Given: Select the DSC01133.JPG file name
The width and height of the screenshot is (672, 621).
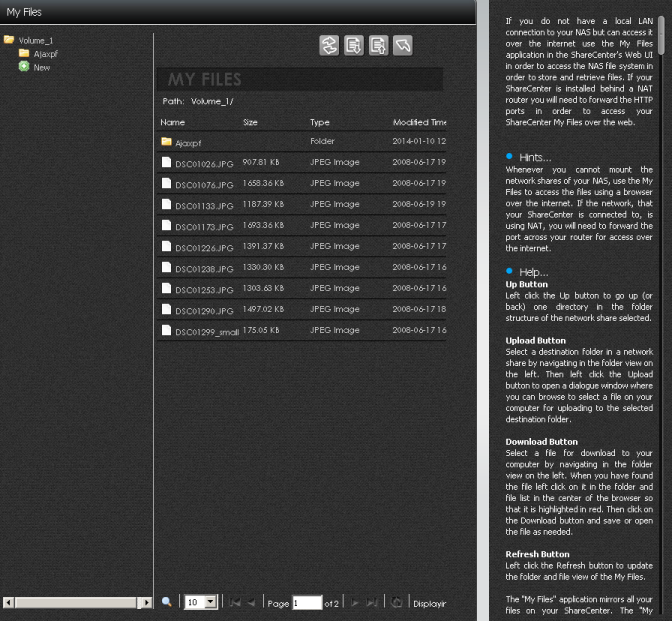Looking at the screenshot, I should tap(204, 206).
